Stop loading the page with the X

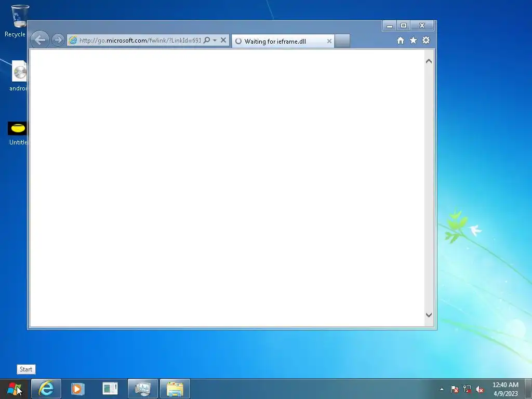click(223, 40)
